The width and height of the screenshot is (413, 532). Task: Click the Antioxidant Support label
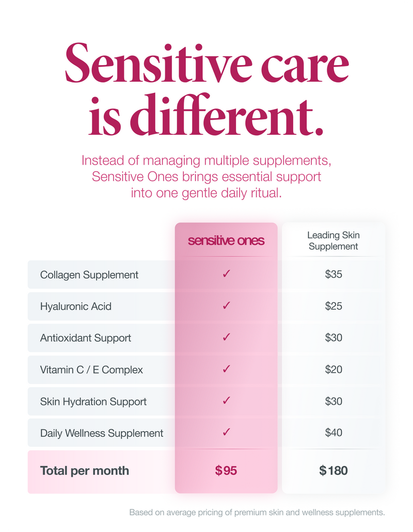point(86,338)
